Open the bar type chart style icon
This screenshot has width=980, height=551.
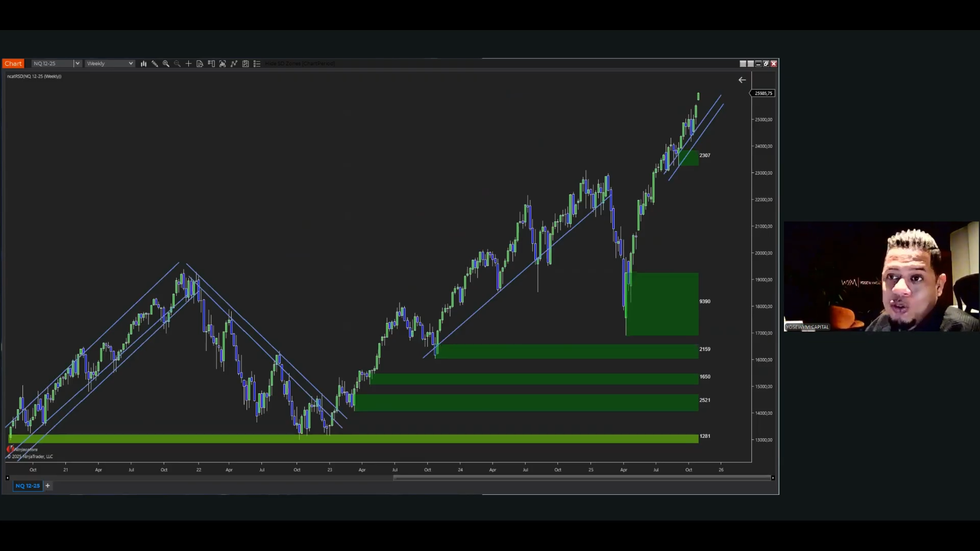pos(143,64)
